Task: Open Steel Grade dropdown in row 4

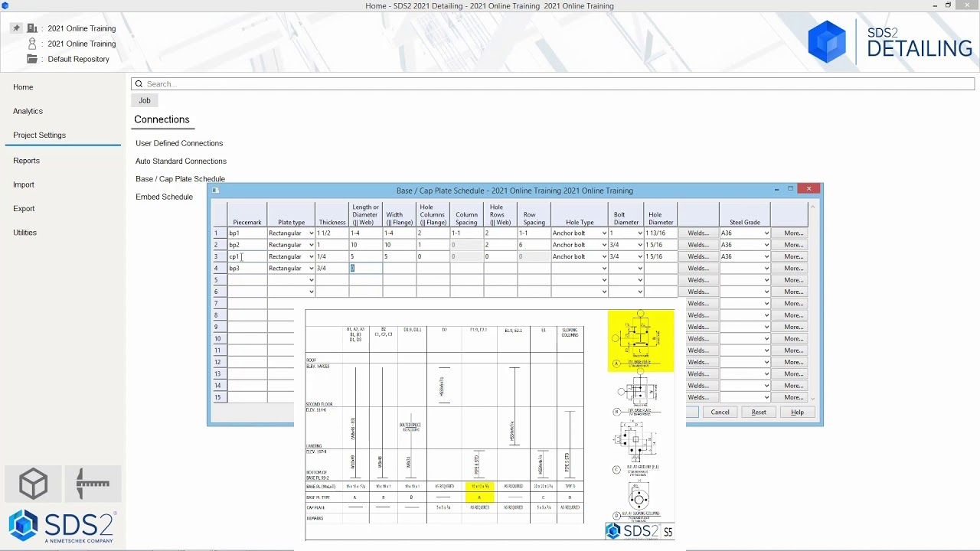Action: point(766,269)
